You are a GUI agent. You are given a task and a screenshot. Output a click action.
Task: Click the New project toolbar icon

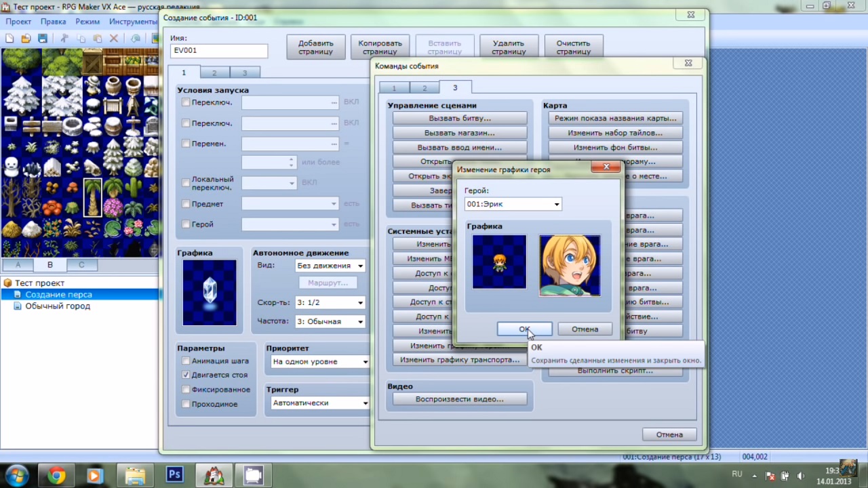(x=9, y=39)
